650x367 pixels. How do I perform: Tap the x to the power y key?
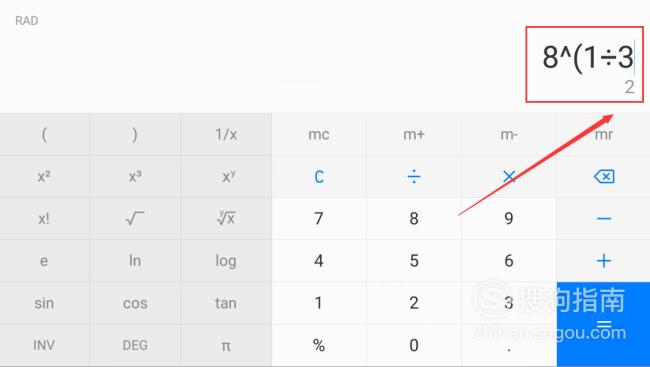[226, 177]
